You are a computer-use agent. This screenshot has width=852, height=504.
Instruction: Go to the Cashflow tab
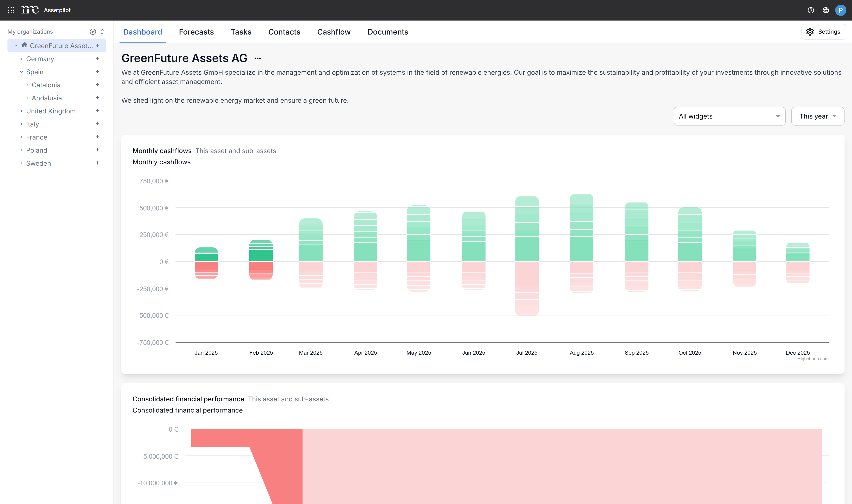[x=334, y=32]
